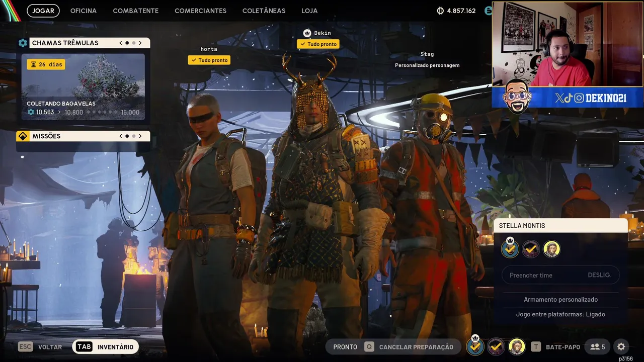The height and width of the screenshot is (362, 644).
Task: Click the Instagram icon on stream overlay
Action: click(579, 98)
